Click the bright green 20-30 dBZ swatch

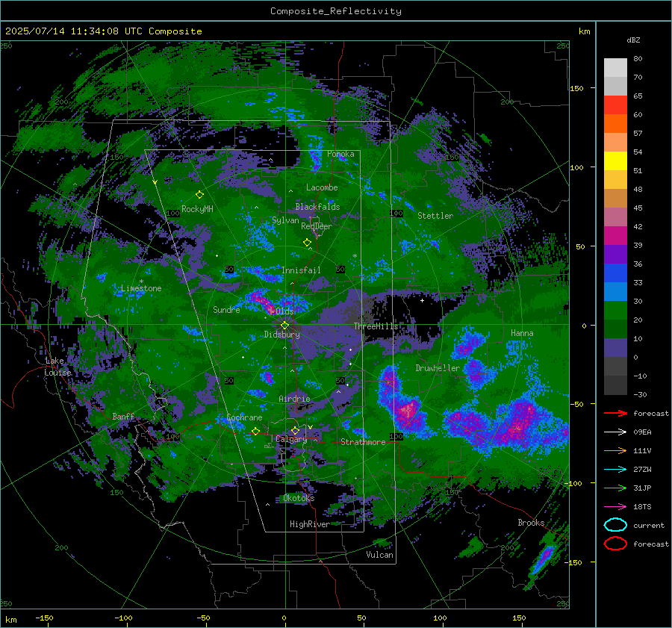(615, 311)
